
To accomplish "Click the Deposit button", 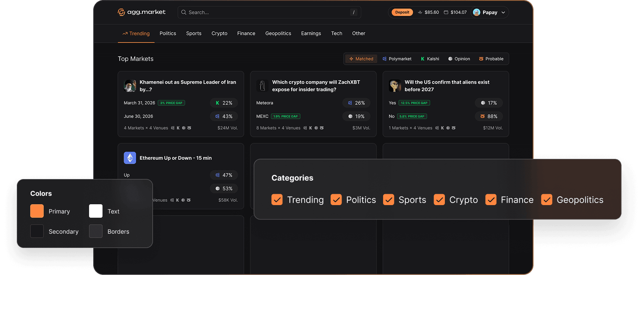I will (402, 12).
